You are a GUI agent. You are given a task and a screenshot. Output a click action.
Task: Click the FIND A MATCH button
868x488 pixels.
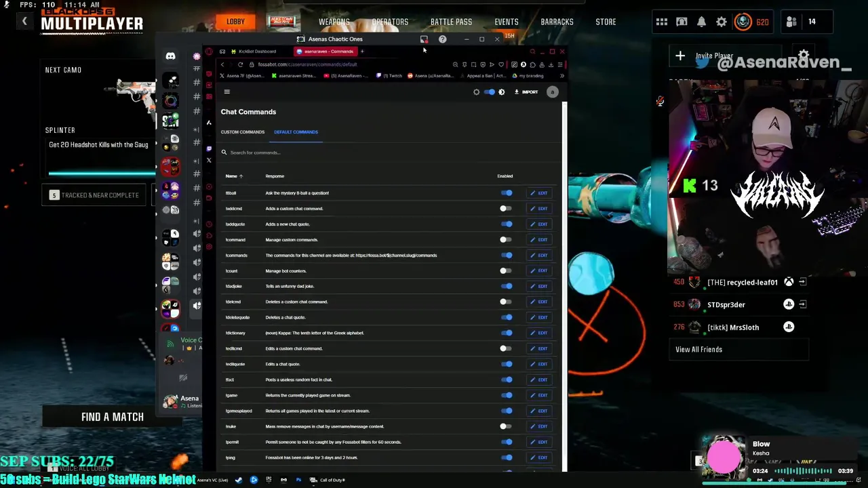113,417
